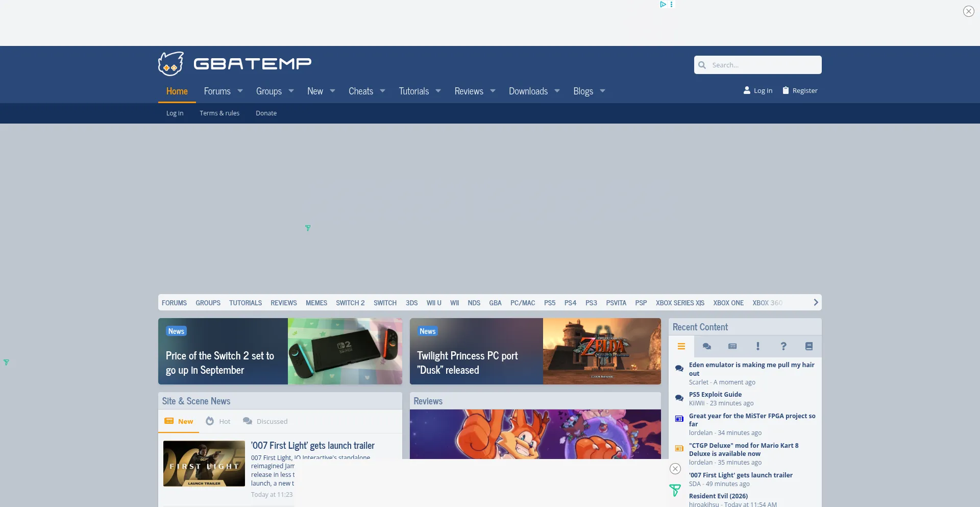Expand the Forums dropdown arrow

click(x=240, y=91)
